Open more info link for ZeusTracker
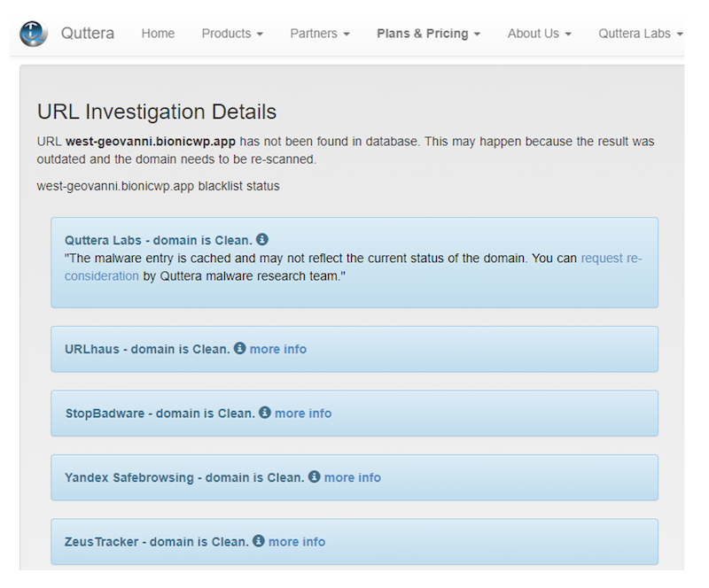The image size is (709, 588). pyautogui.click(x=297, y=542)
